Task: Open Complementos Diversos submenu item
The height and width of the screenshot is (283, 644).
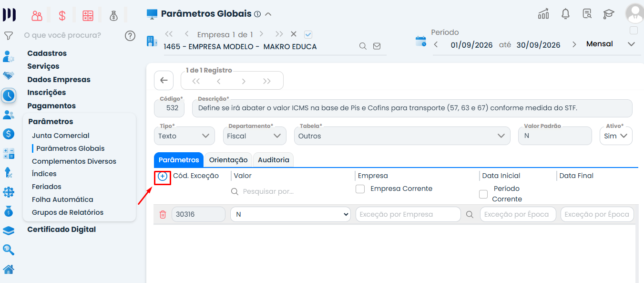Action: 74,161
